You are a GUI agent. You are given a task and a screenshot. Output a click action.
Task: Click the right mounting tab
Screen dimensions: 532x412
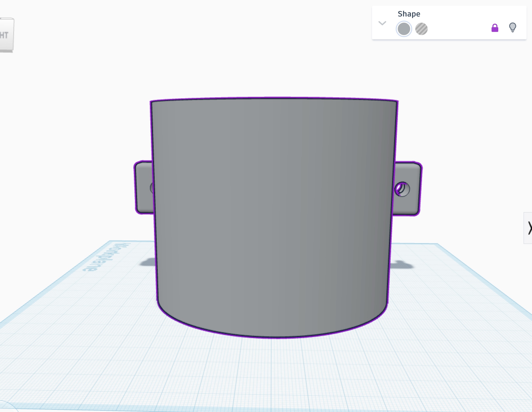point(410,204)
